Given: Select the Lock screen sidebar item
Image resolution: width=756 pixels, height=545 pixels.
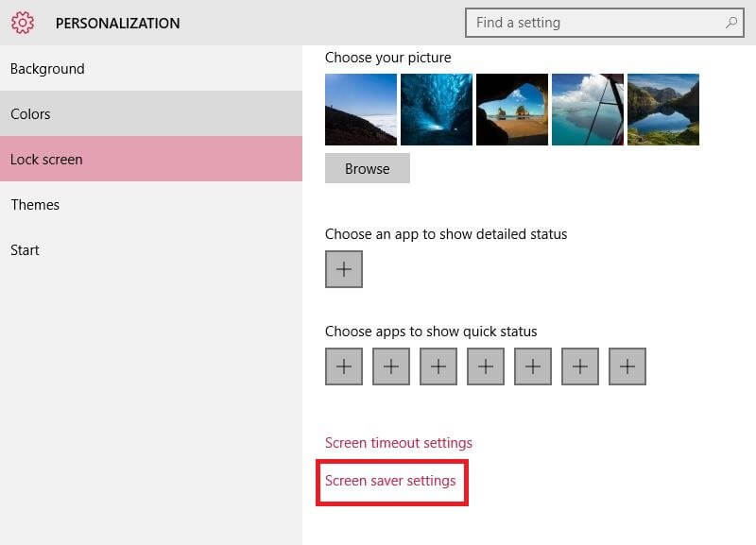Looking at the screenshot, I should [151, 159].
